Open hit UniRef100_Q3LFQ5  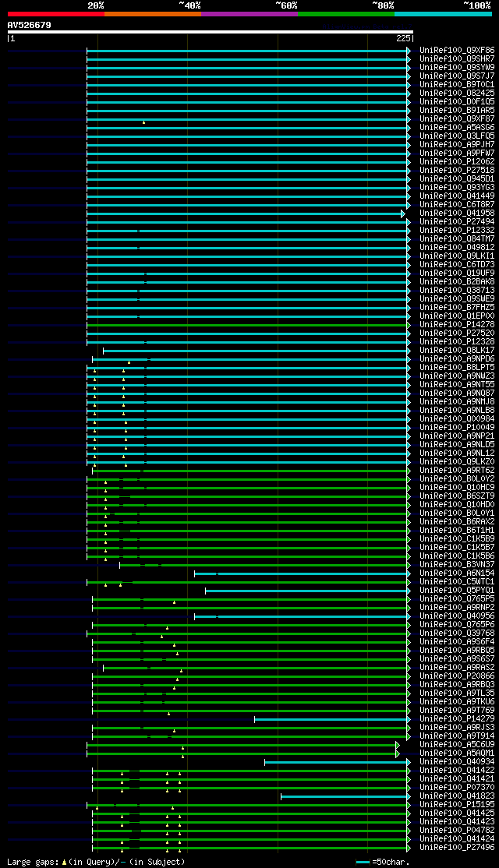coord(457,136)
